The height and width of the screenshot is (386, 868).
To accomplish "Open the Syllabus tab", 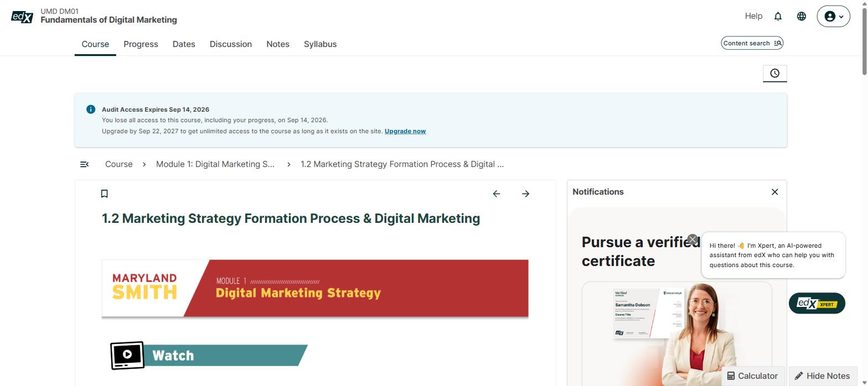I will [320, 44].
